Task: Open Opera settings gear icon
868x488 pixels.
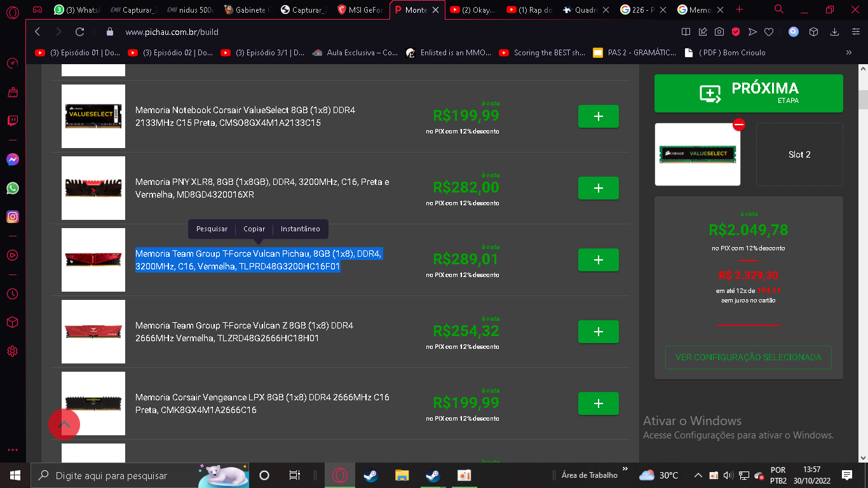Action: pos(12,351)
